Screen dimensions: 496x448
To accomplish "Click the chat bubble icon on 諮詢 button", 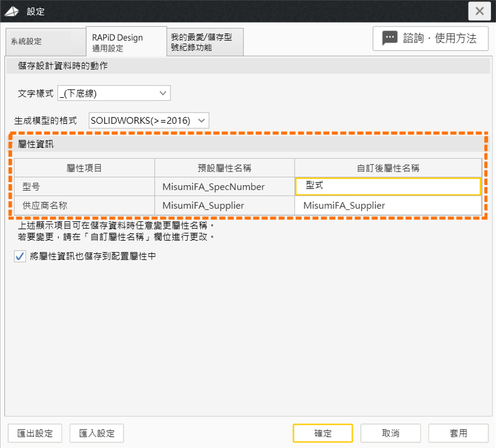I will [x=390, y=39].
